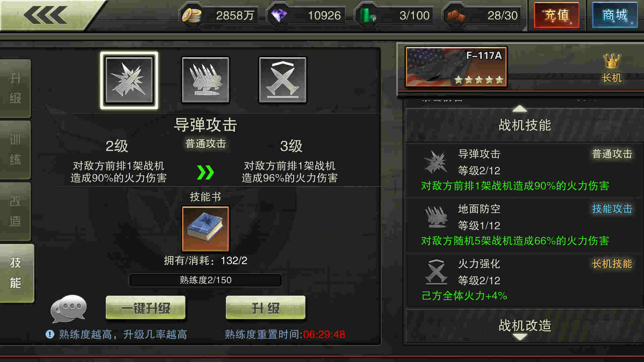Screen dimensions: 644x362
Task: Tap the gold coins currency icon
Action: coord(192,15)
